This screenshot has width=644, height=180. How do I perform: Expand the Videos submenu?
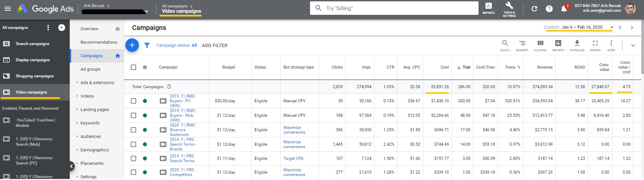tap(77, 96)
